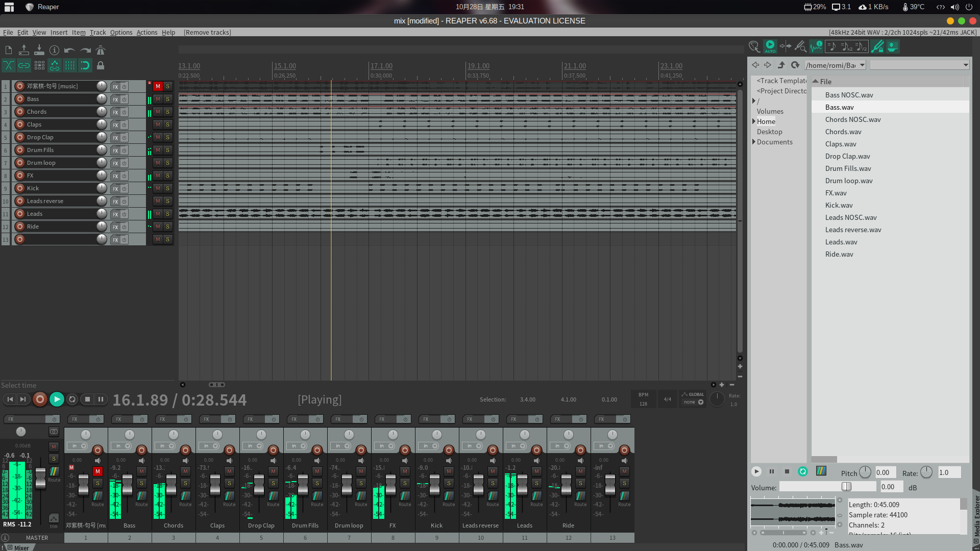
Task: Click the Media Explorer auto-play icon
Action: click(770, 46)
